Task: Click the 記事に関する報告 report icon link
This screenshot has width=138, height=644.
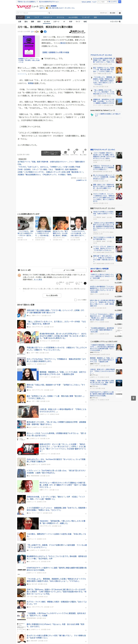Action: pyautogui.click(x=24, y=154)
